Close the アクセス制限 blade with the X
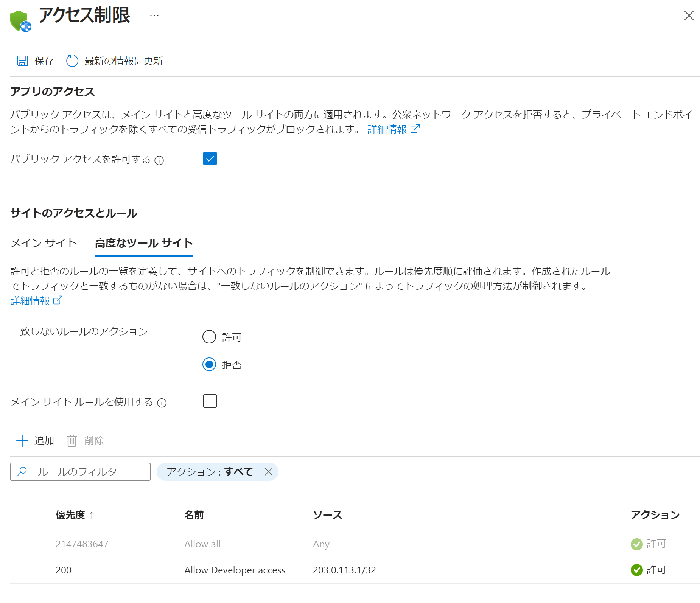Screen dimensions: 700x603 689,16
